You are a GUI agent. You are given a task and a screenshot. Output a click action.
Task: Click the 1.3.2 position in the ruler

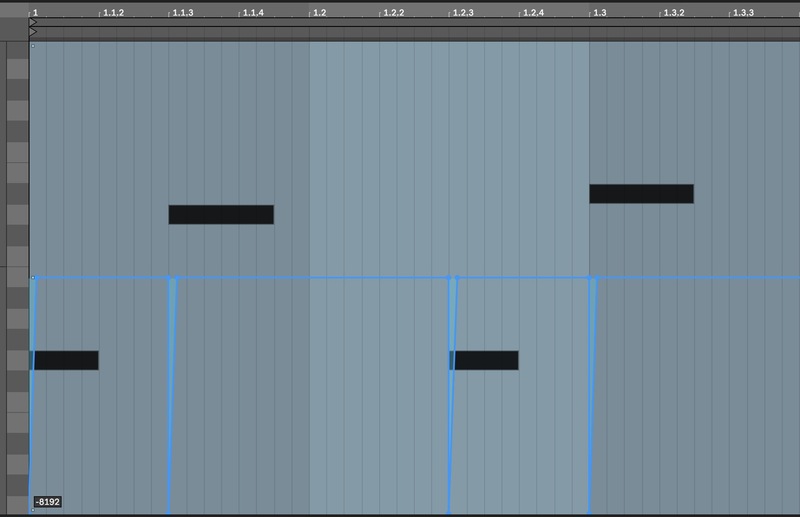[673, 13]
